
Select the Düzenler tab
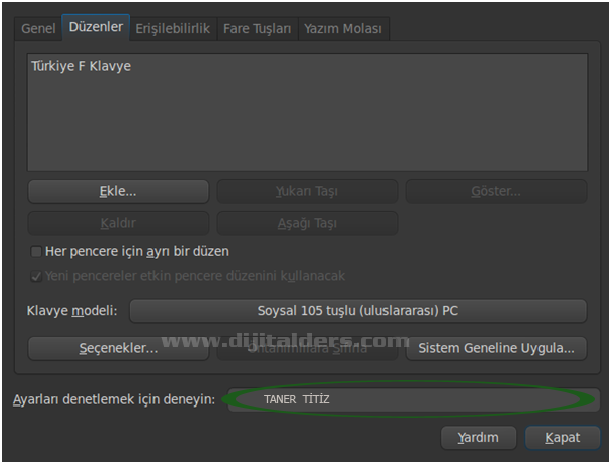[x=96, y=27]
